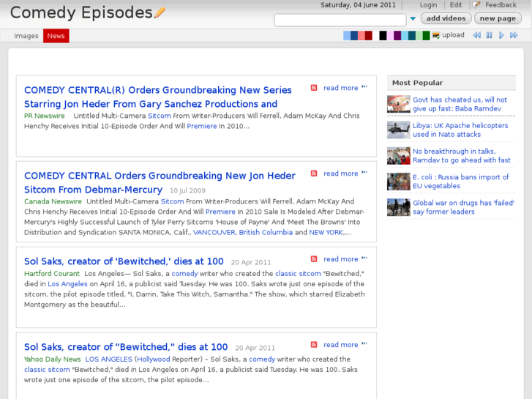Click read more on Yahoo Daily News article
Viewport: 532px width, 399px height.
(341, 345)
